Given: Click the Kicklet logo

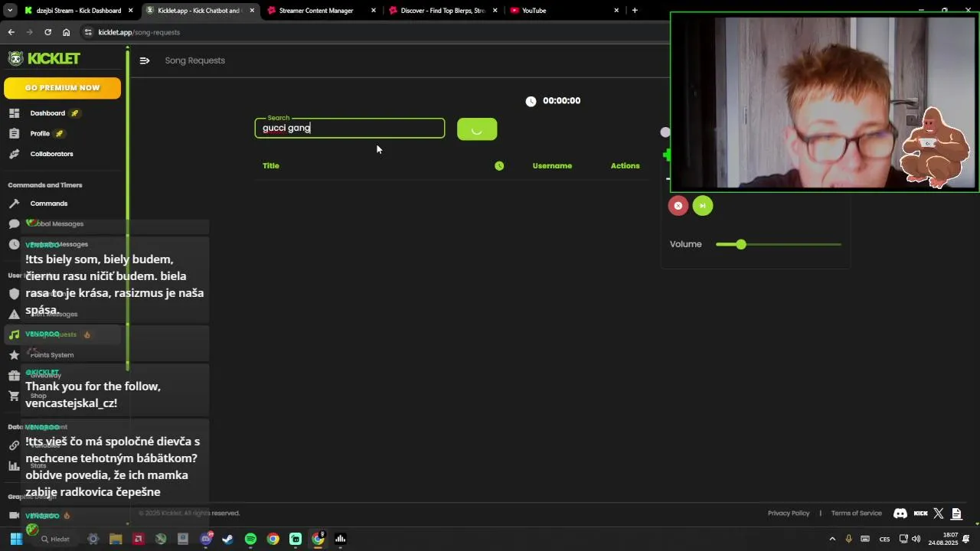Looking at the screenshot, I should (44, 59).
